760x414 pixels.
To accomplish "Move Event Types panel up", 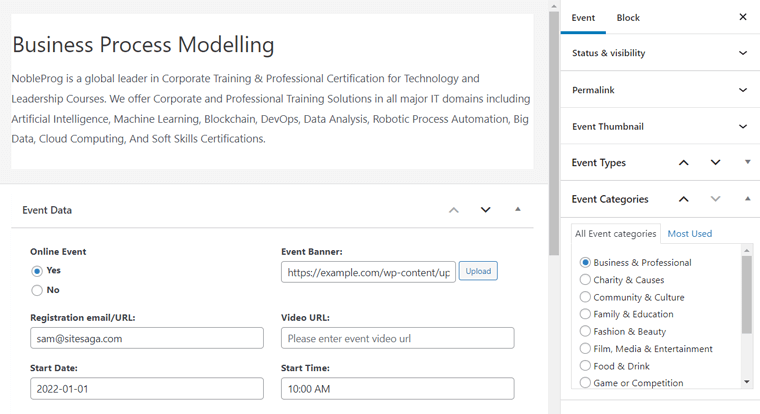I will click(x=683, y=163).
